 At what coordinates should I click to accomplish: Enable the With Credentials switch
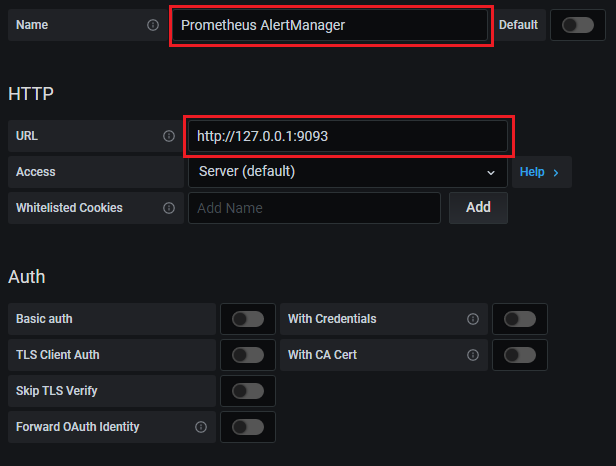[x=520, y=319]
